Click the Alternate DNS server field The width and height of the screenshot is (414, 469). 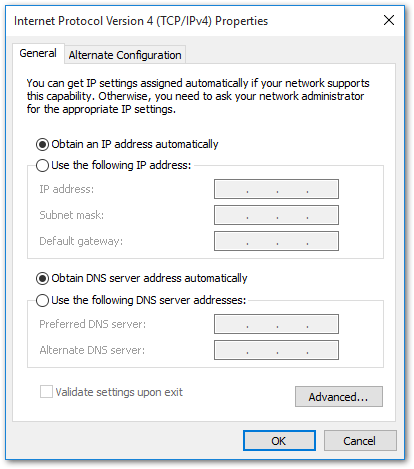click(x=276, y=350)
